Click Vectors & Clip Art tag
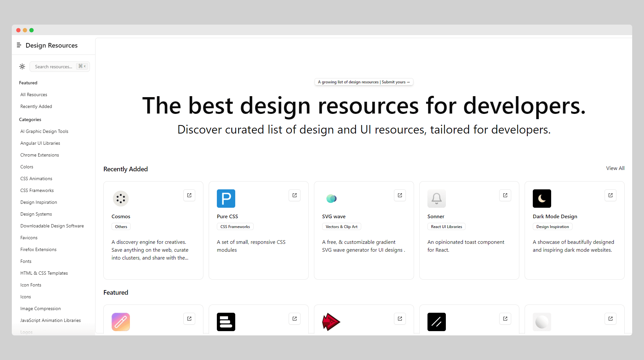The height and width of the screenshot is (360, 644). point(342,227)
